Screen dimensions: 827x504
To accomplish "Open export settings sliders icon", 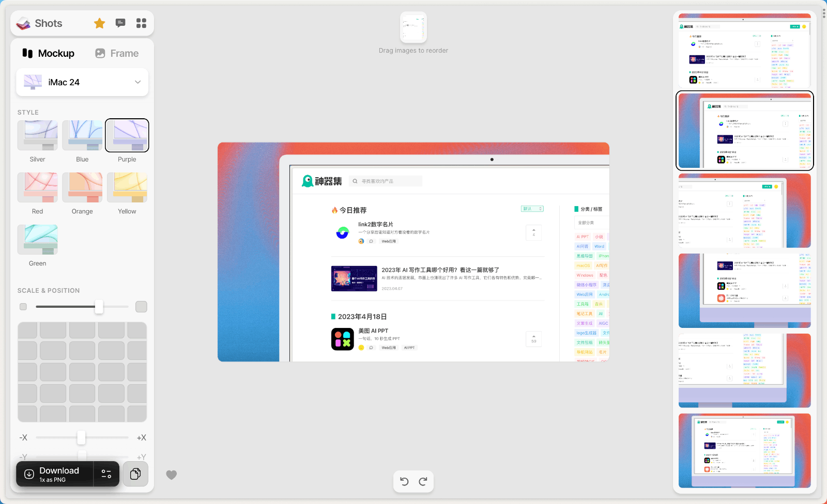I will click(x=106, y=474).
